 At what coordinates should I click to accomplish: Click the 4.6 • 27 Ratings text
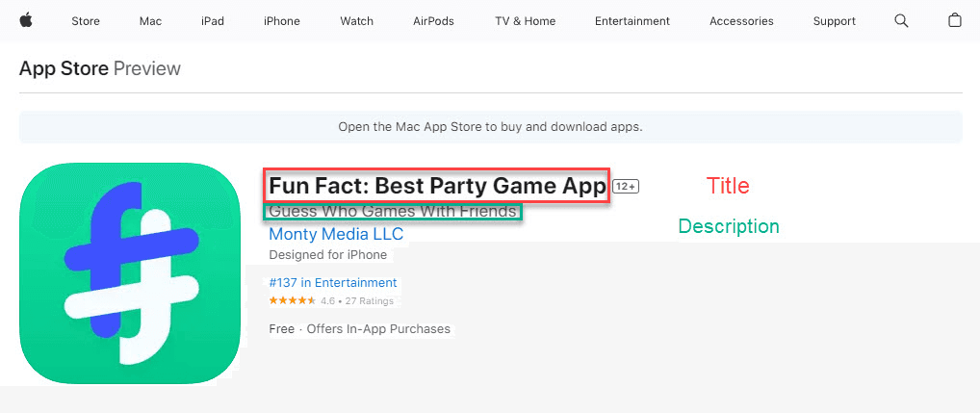(357, 301)
